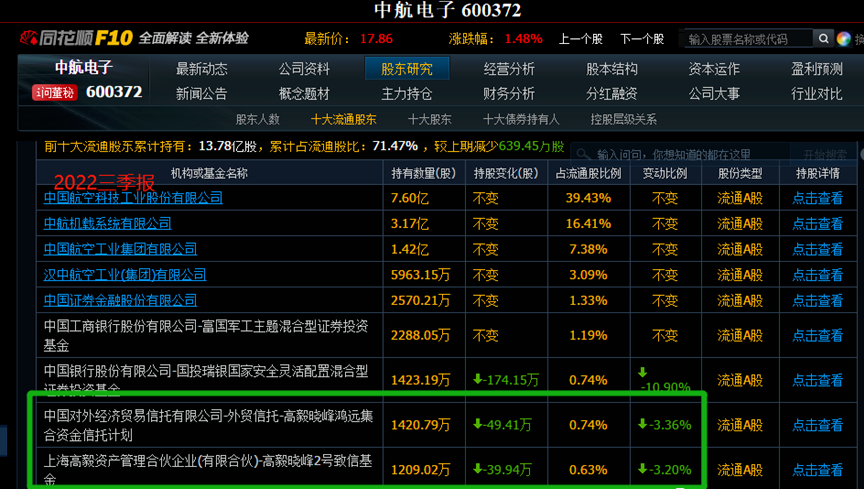Open the 行业对比 tab

pyautogui.click(x=817, y=94)
